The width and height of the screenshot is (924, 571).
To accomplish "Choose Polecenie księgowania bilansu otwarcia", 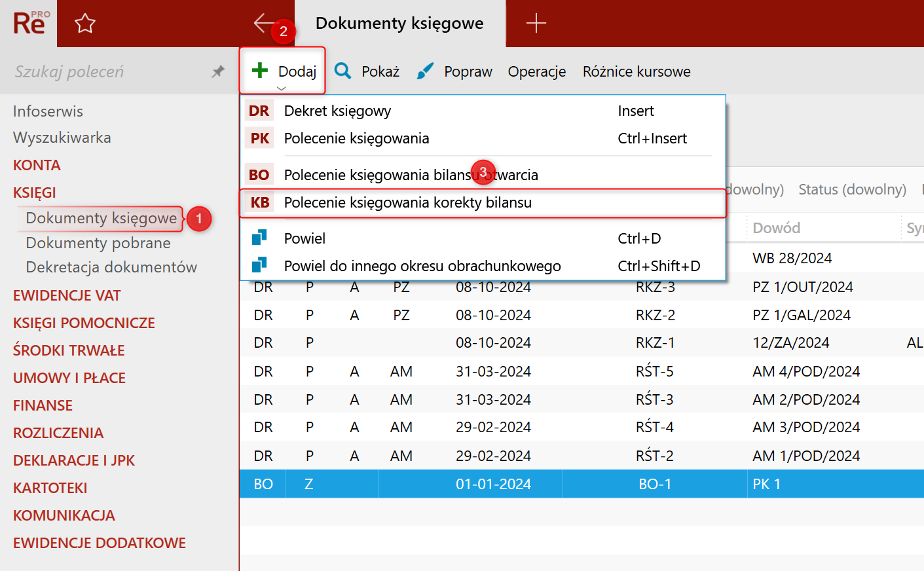I will coord(483,175).
